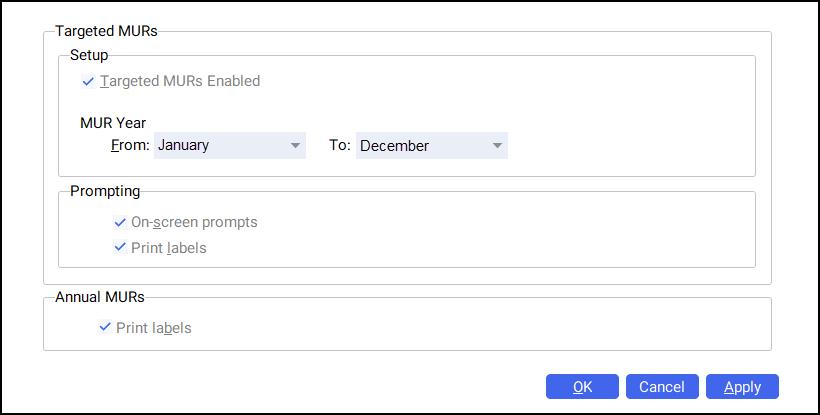Apply the MUR settings

click(x=742, y=387)
